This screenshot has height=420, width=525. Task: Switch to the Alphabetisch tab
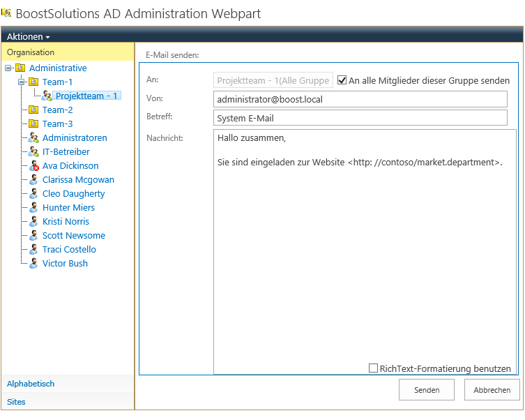tap(31, 384)
